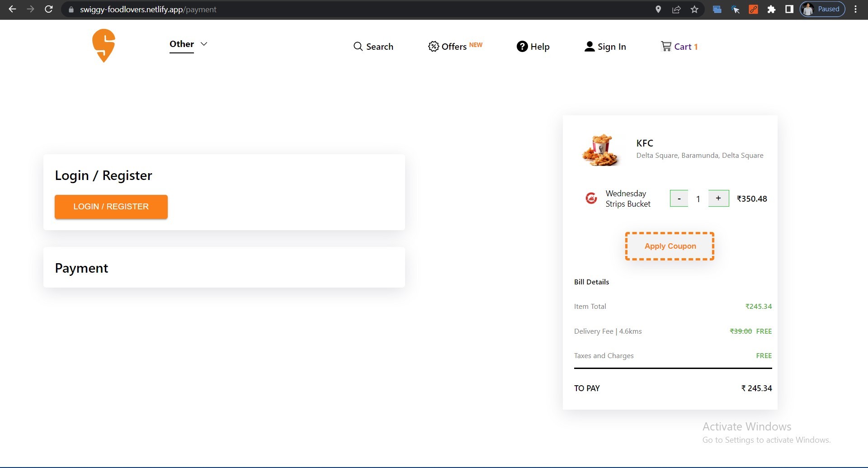Open Search from the navigation bar
The image size is (868, 468).
point(373,47)
